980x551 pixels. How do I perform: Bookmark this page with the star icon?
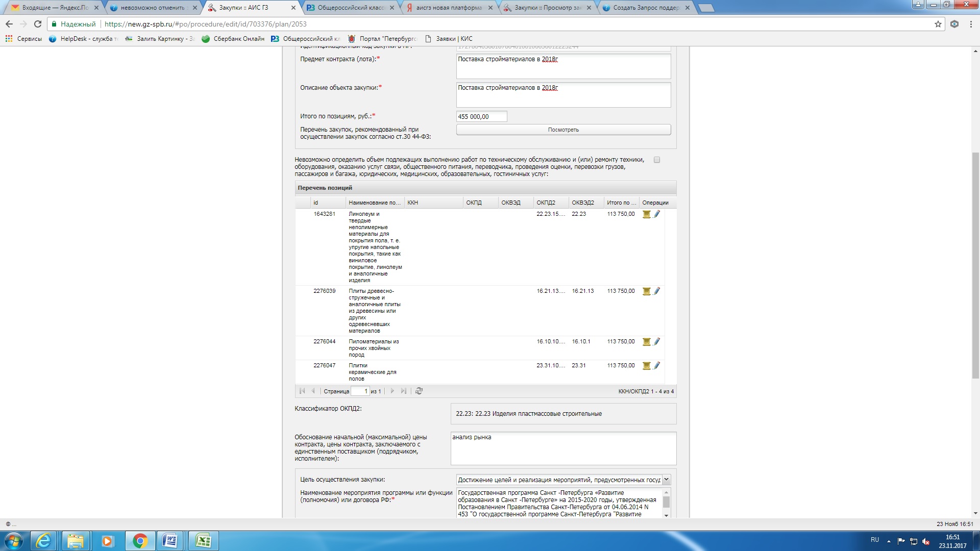(x=938, y=24)
